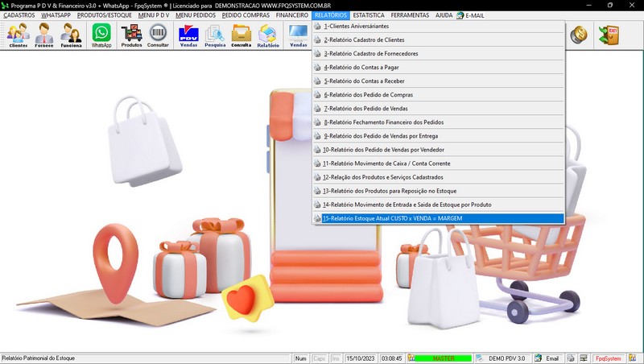Click the E-MAIL menu item
This screenshot has width=644, height=364.
(470, 15)
